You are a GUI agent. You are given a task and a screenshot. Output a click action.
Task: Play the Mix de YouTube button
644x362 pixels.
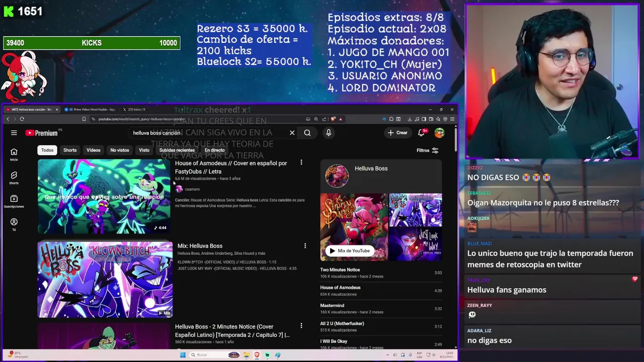click(350, 251)
